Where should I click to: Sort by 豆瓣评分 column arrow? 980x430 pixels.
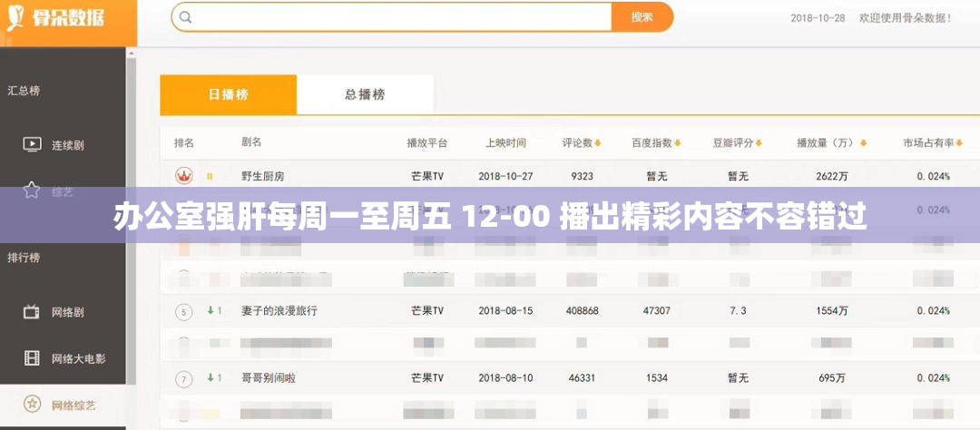click(x=759, y=143)
